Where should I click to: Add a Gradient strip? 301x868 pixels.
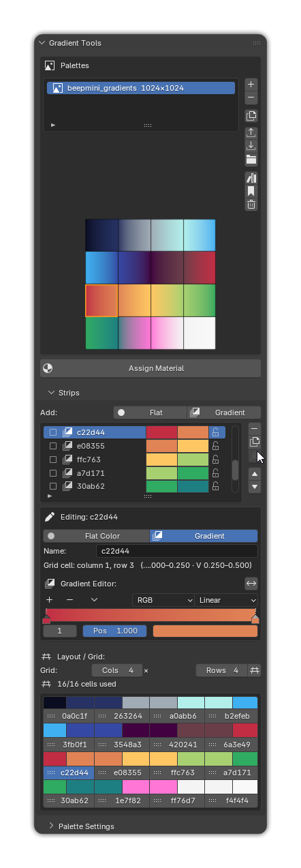[x=224, y=413]
